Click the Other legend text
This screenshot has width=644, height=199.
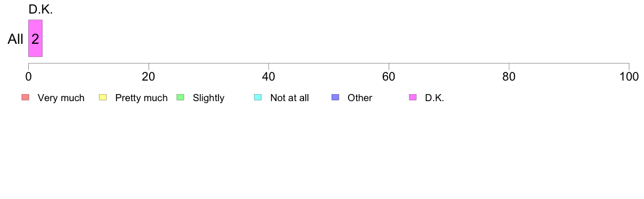coord(360,98)
